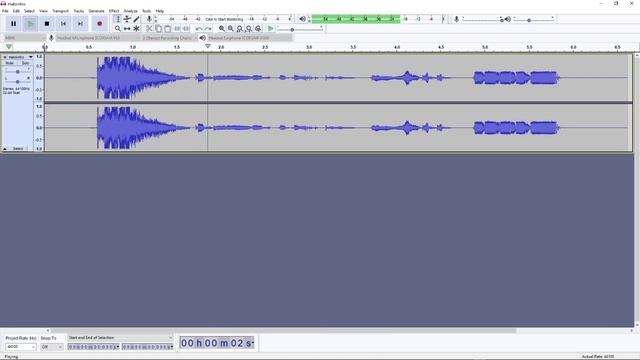The image size is (640, 360).
Task: Select the Selection (I-beam) tool
Action: [x=118, y=19]
